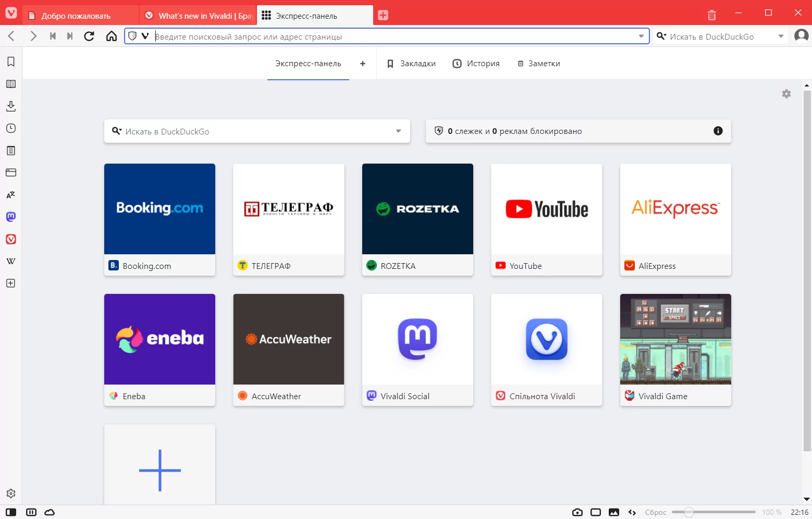This screenshot has width=812, height=519.
Task: Open the blocked trackers and ads statistics
Action: 579,131
